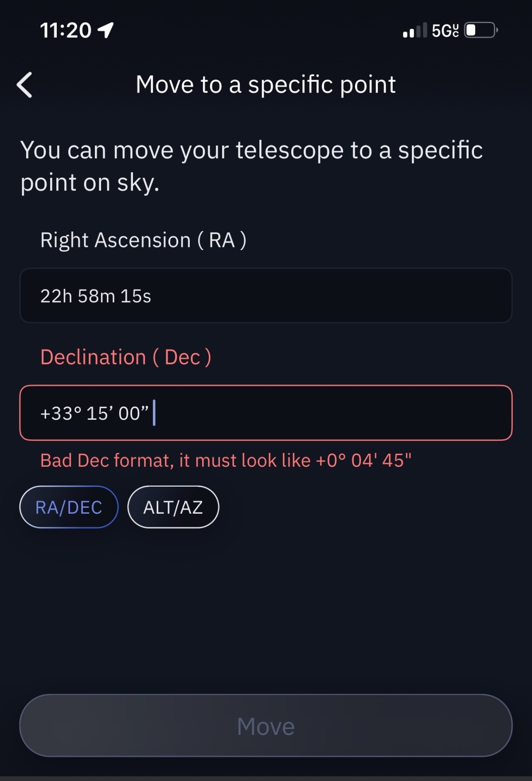Tap the example +0° 04' 45" in error
Image resolution: width=532 pixels, height=781 pixels.
pyautogui.click(x=364, y=461)
